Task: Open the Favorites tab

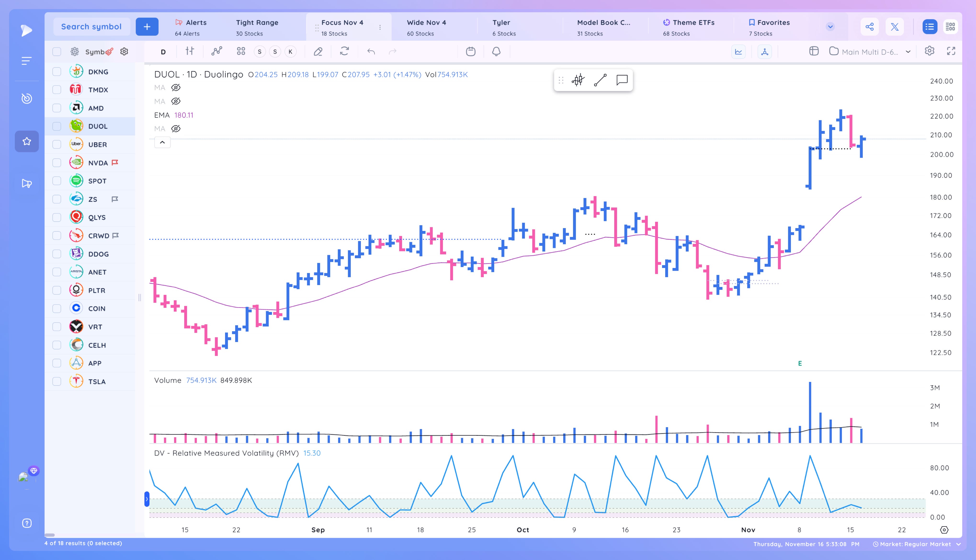Action: (x=769, y=27)
